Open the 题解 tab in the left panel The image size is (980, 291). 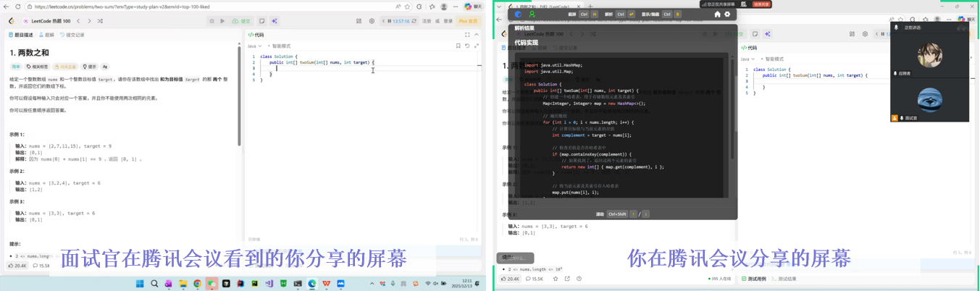point(47,35)
